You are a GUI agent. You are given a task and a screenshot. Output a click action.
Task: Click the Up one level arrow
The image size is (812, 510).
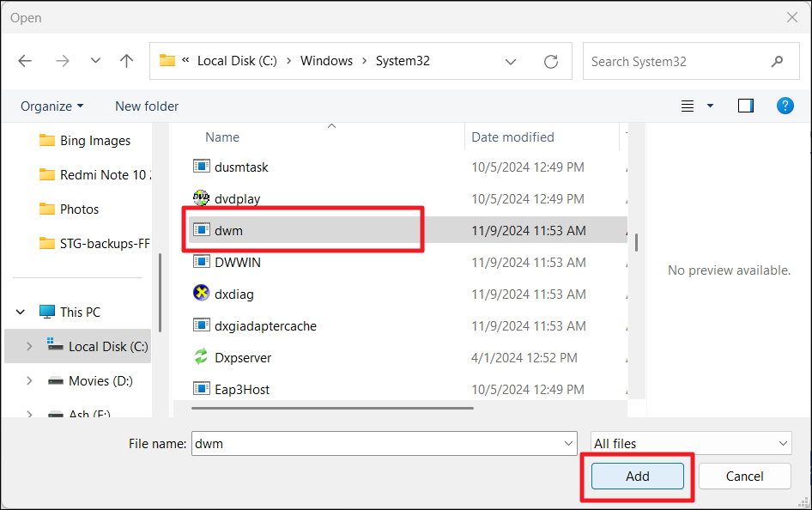[x=127, y=61]
